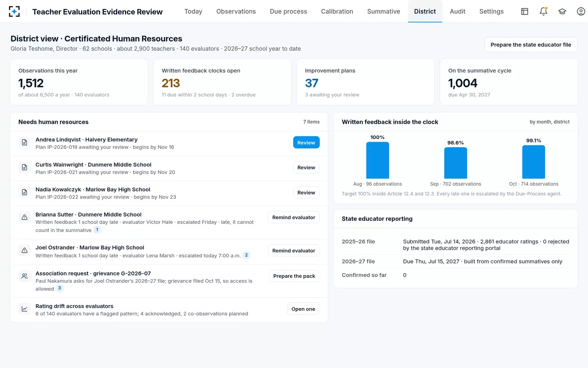Click warning triangle icon beside Brianna Sutter
The height and width of the screenshot is (368, 588).
coord(24,218)
